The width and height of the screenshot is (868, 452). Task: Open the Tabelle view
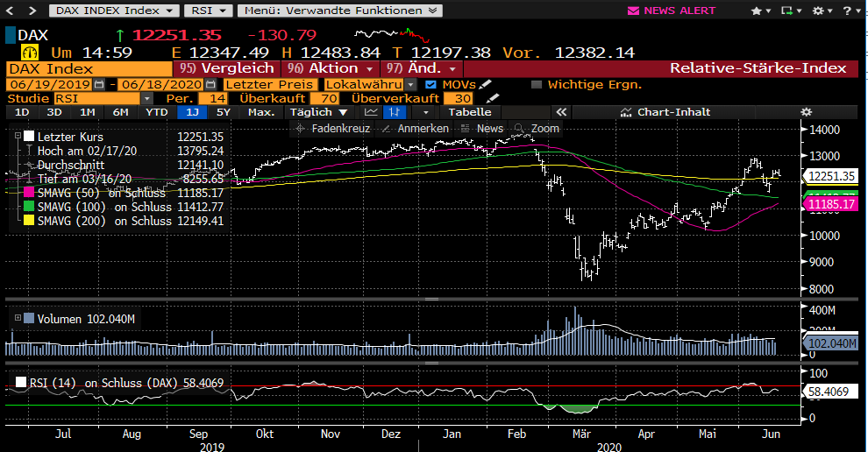pyautogui.click(x=469, y=112)
